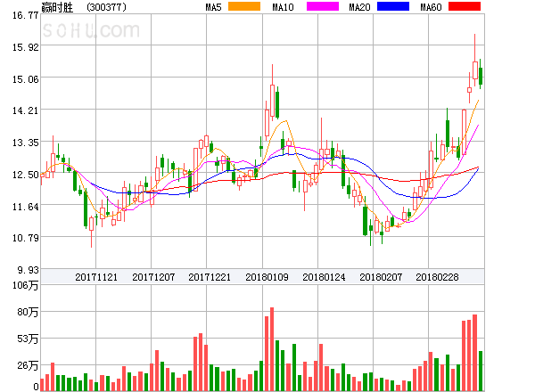Click the blue MA20 legend swatch
Screen dimensions: 535x392
(x=393, y=6)
